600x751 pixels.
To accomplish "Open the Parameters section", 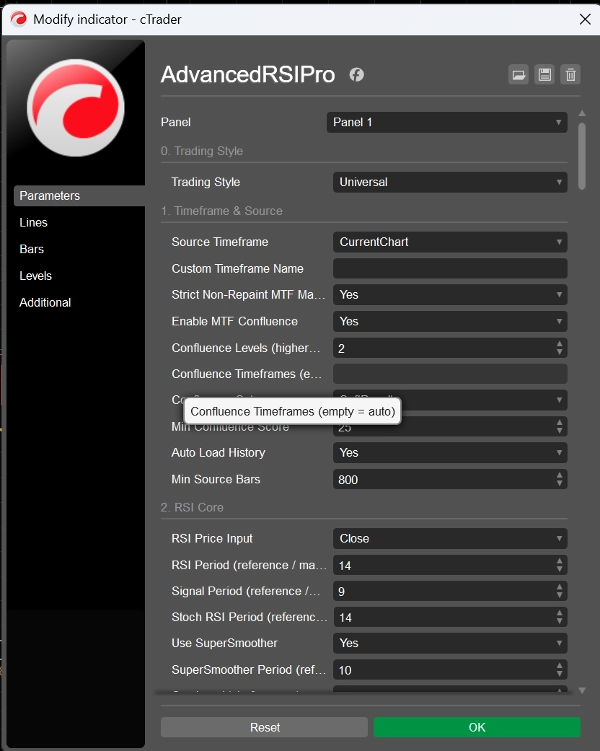I will (x=79, y=196).
